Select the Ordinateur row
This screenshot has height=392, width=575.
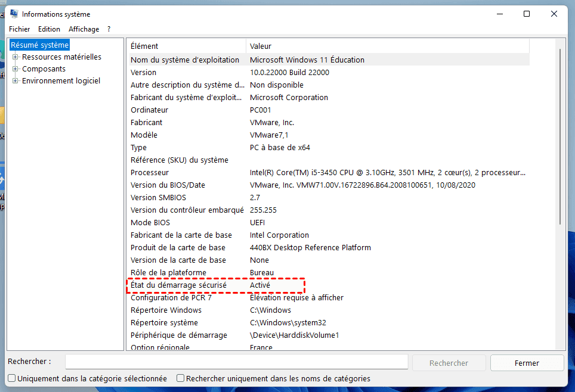[x=329, y=110]
